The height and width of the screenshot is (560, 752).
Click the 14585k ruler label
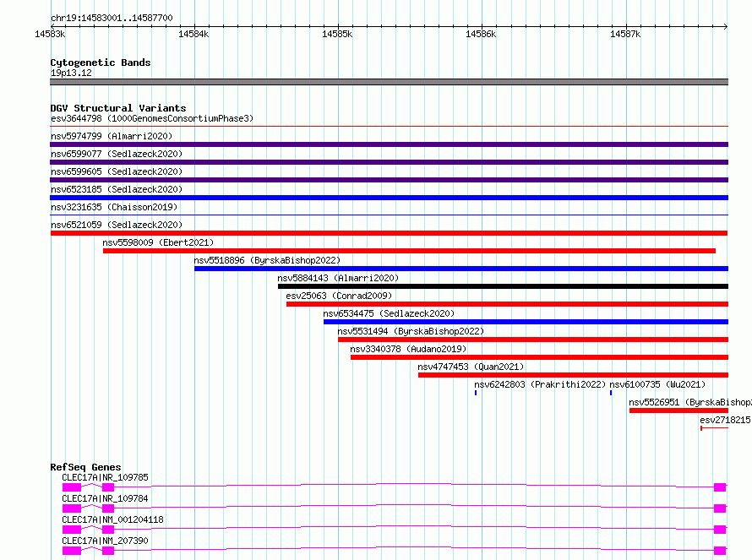click(x=337, y=34)
